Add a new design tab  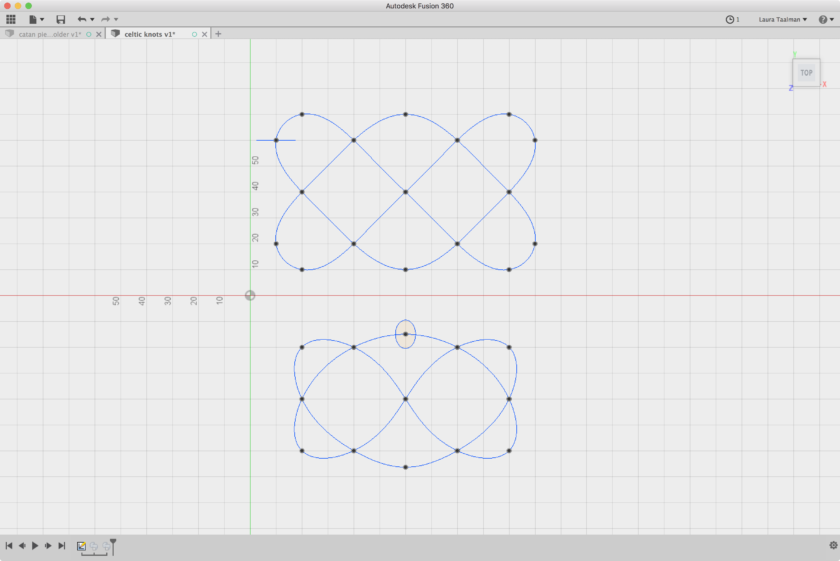[x=219, y=34]
